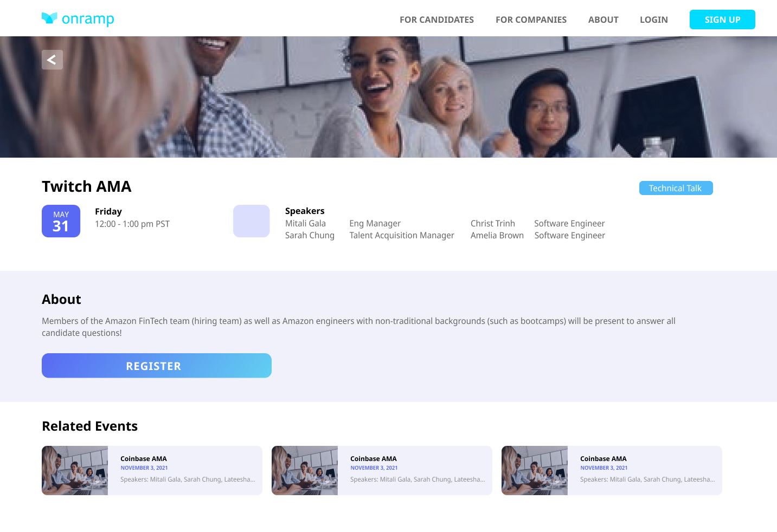Open For Candidates menu item
Viewport: 777px width, 532px height.
436,20
